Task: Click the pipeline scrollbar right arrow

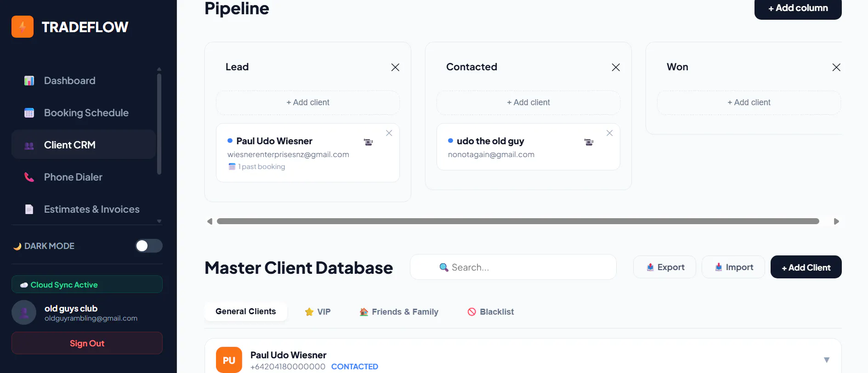Action: pyautogui.click(x=836, y=221)
